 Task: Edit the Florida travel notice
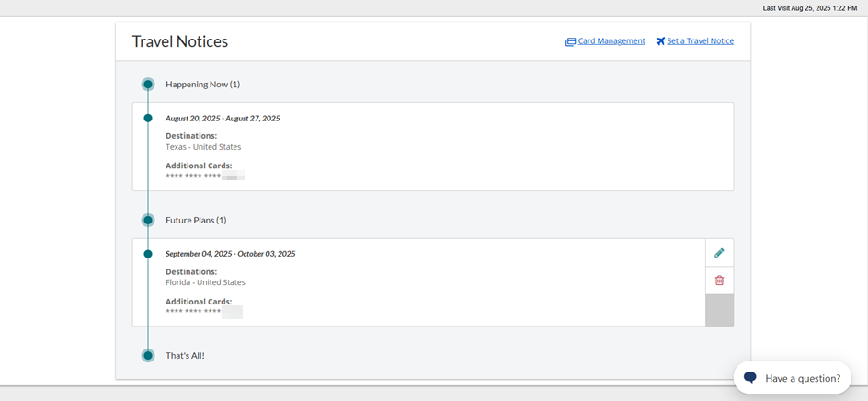(x=719, y=253)
